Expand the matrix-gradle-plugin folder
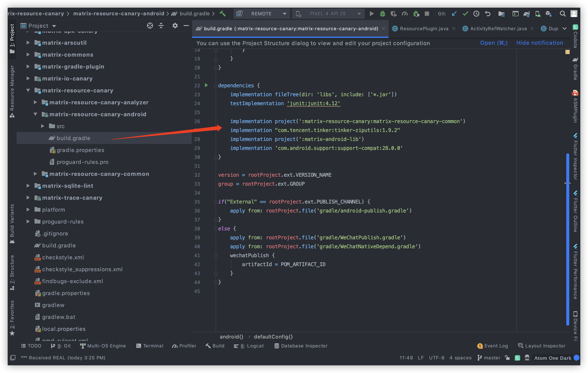This screenshot has height=373, width=588. (28, 66)
